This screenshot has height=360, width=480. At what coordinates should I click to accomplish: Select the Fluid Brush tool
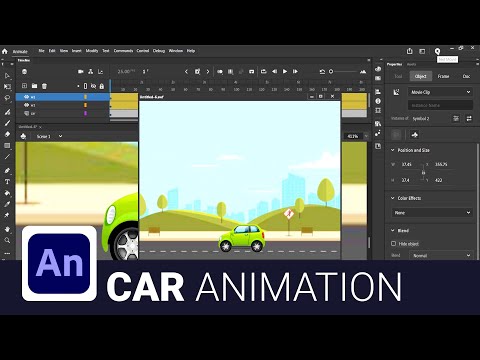[7, 112]
